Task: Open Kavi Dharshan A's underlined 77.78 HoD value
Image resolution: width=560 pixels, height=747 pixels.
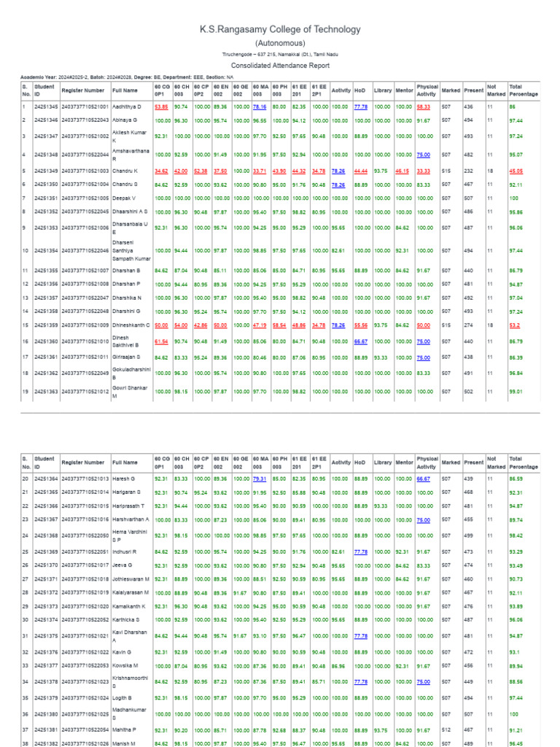Action: (361, 636)
